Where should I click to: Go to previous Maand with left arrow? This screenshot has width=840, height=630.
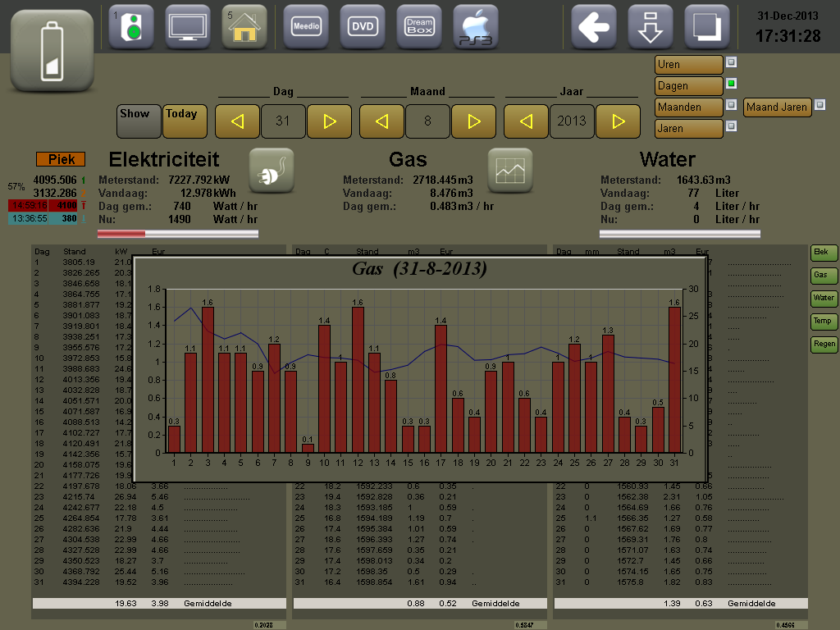(382, 121)
